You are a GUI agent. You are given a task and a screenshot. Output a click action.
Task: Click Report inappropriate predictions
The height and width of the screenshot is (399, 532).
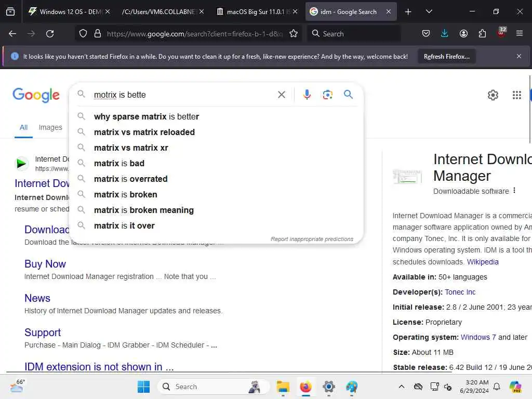[312, 239]
